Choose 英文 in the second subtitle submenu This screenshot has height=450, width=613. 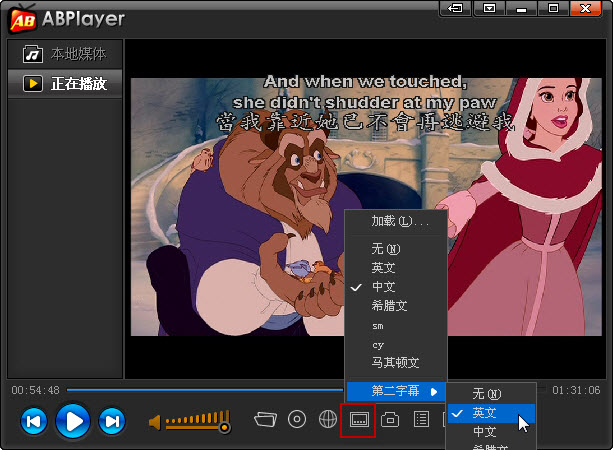(x=485, y=413)
